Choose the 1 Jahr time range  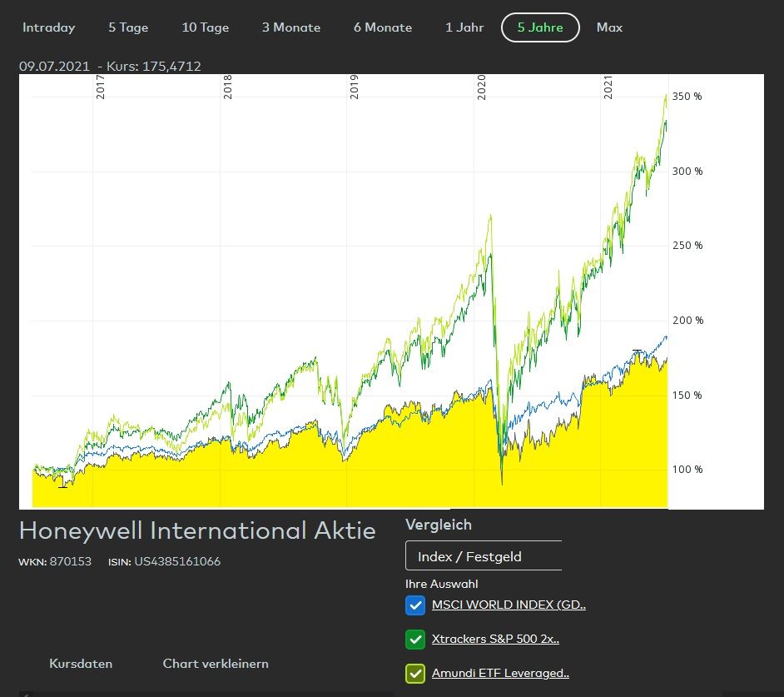[464, 27]
